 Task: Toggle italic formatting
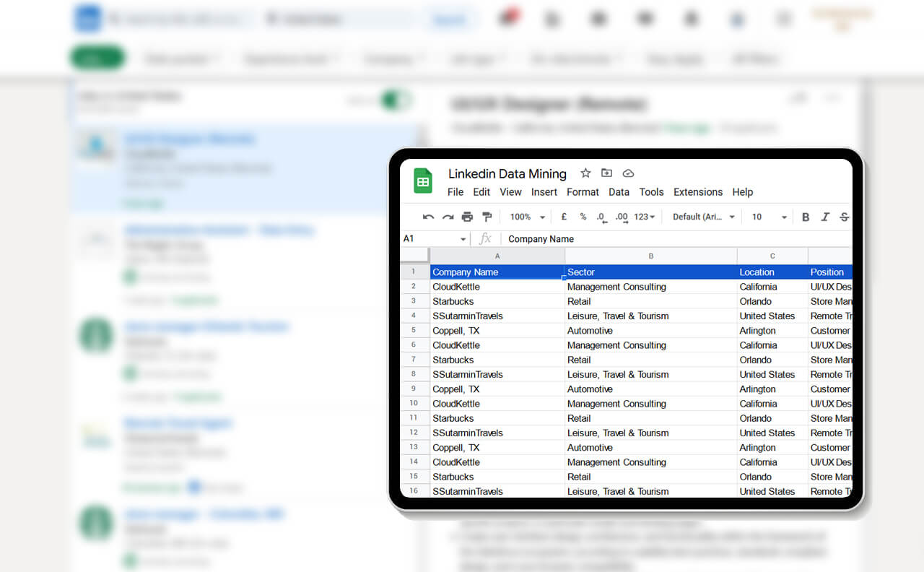point(825,217)
